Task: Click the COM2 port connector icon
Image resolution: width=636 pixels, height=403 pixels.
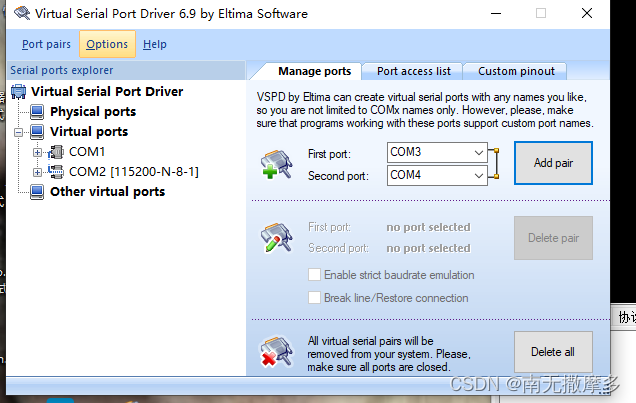Action: tap(56, 172)
